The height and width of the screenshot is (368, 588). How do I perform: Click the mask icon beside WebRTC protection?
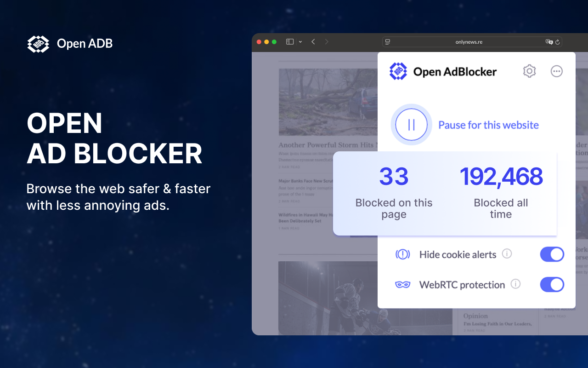402,284
